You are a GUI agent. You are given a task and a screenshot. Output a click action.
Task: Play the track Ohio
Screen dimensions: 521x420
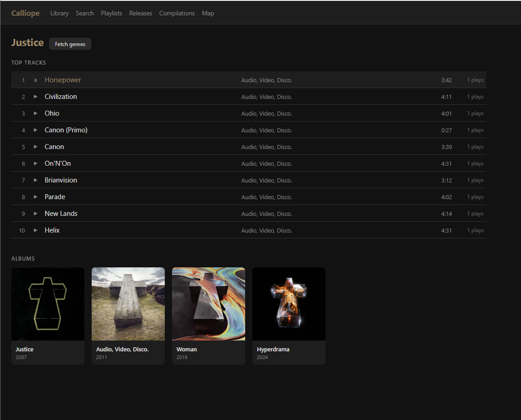point(36,113)
